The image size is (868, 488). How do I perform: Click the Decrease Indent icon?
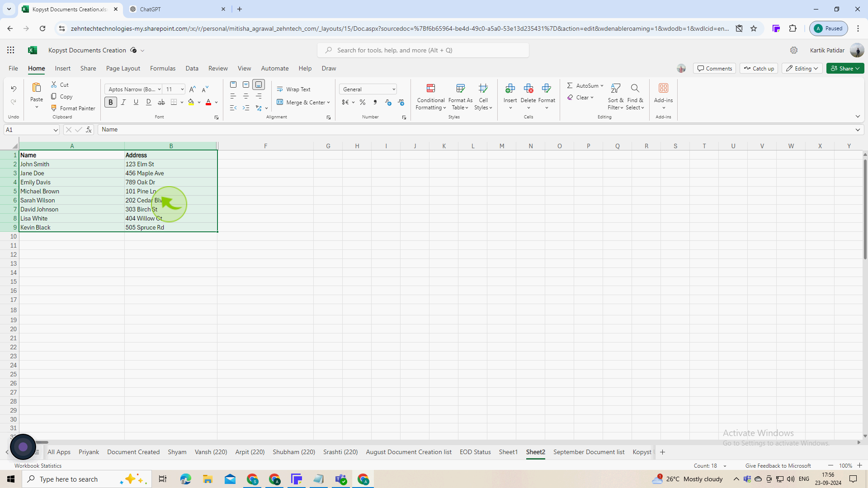click(233, 108)
